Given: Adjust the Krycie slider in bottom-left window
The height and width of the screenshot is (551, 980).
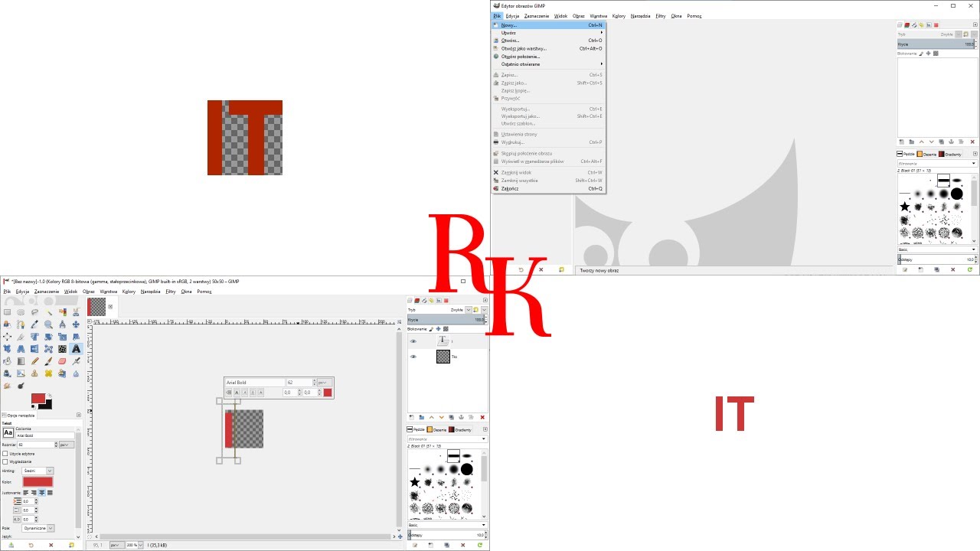Looking at the screenshot, I should [447, 319].
